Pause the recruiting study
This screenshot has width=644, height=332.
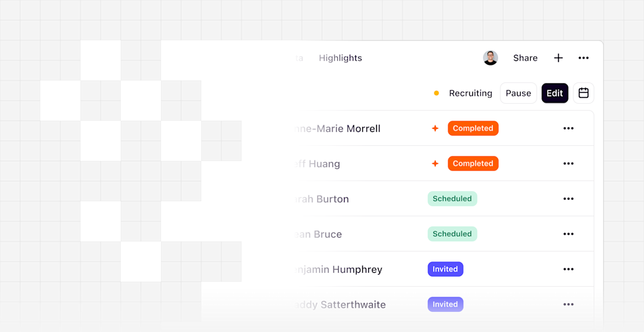518,93
